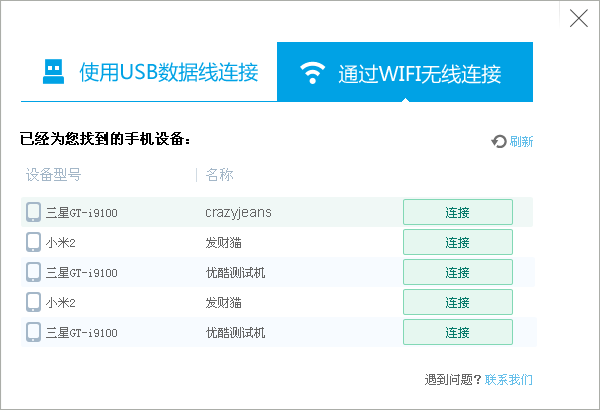Click the refresh arrow icon

[499, 142]
